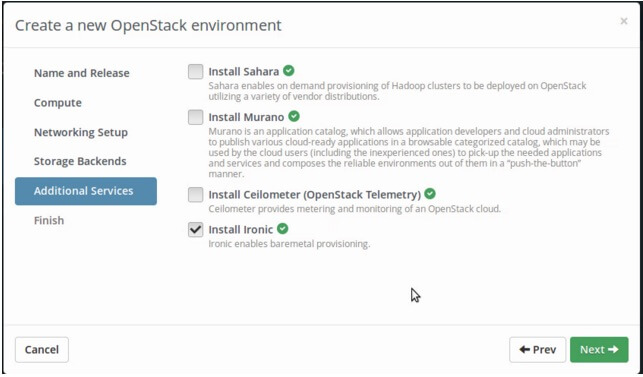Close the dialog with the X icon
643x377 pixels.
[x=624, y=21]
